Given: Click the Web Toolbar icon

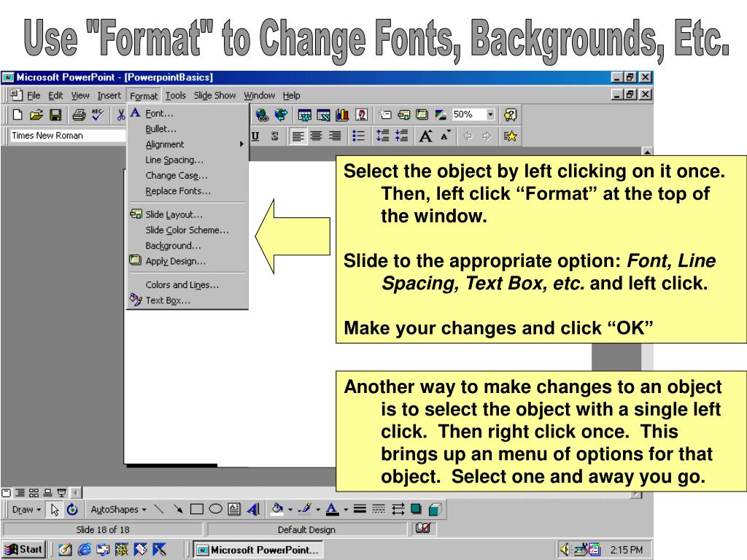Looking at the screenshot, I should tap(281, 114).
